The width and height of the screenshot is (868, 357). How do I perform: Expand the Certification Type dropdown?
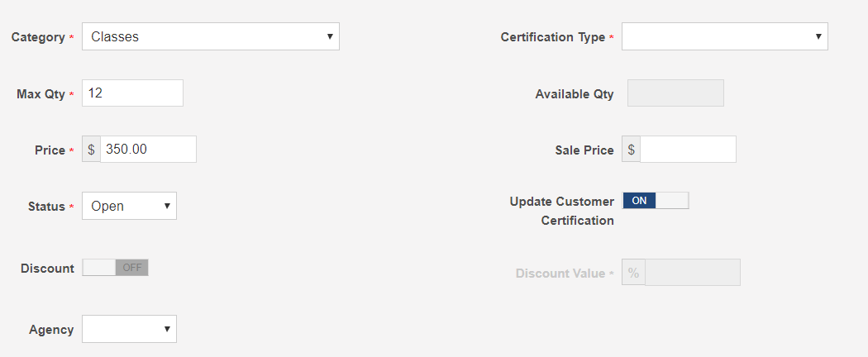[724, 36]
